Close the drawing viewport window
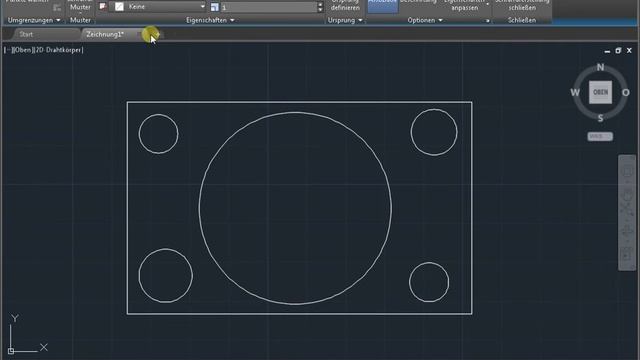The width and height of the screenshot is (640, 360). (629, 51)
